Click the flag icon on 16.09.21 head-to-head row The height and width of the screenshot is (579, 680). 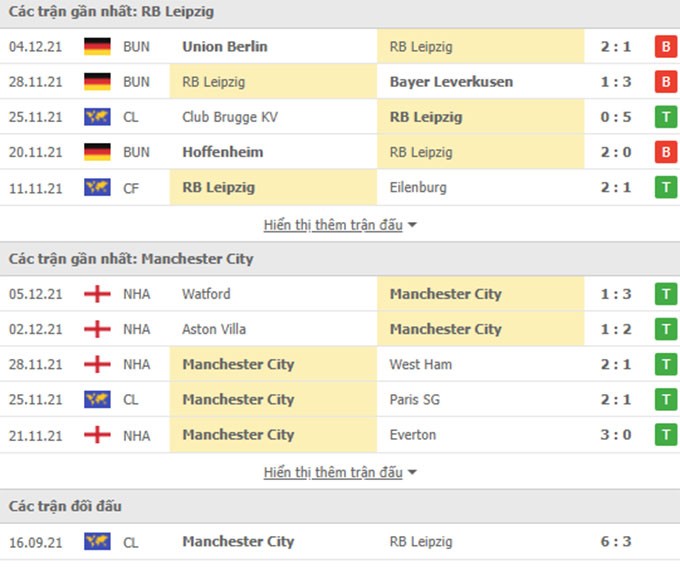point(97,541)
